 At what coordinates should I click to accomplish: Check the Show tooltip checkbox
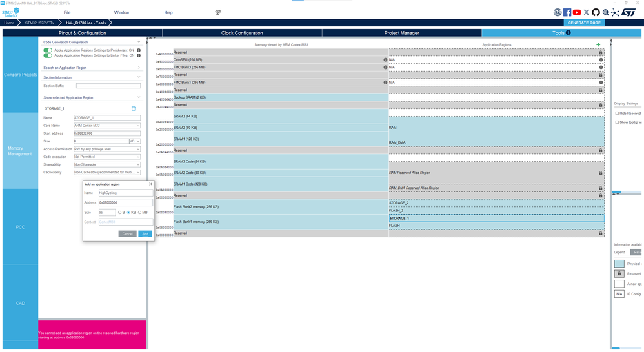(617, 122)
